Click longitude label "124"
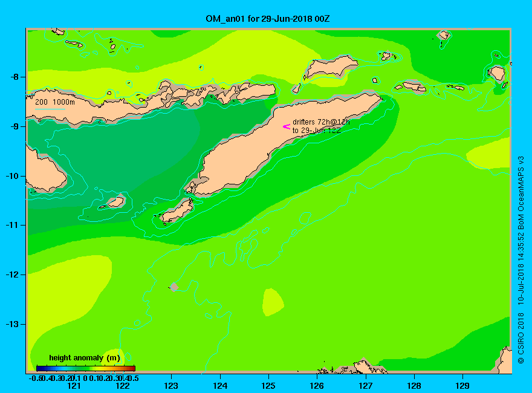This screenshot has width=532, height=393. click(220, 386)
